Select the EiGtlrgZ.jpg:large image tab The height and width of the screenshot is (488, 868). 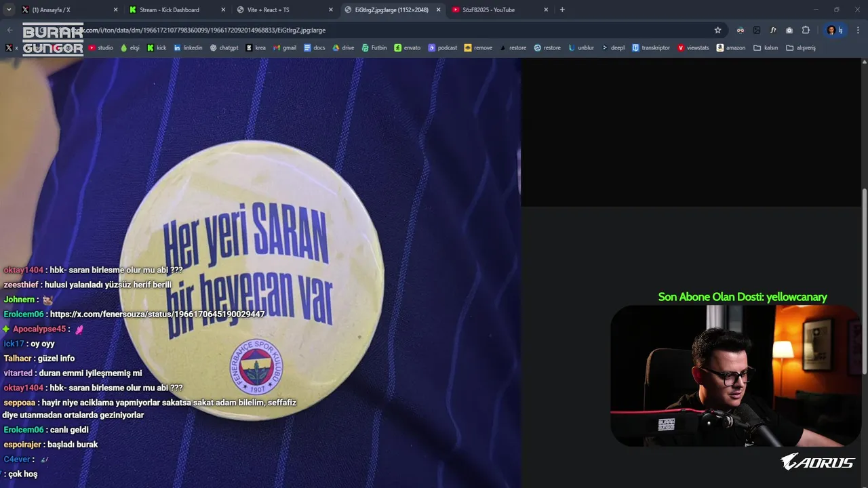[x=392, y=9]
